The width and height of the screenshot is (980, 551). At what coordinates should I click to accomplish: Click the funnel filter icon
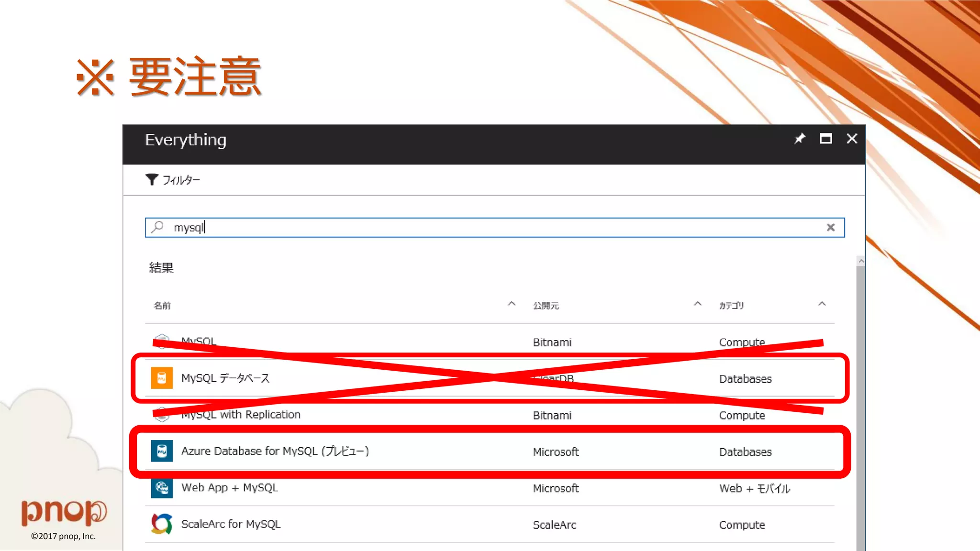152,180
